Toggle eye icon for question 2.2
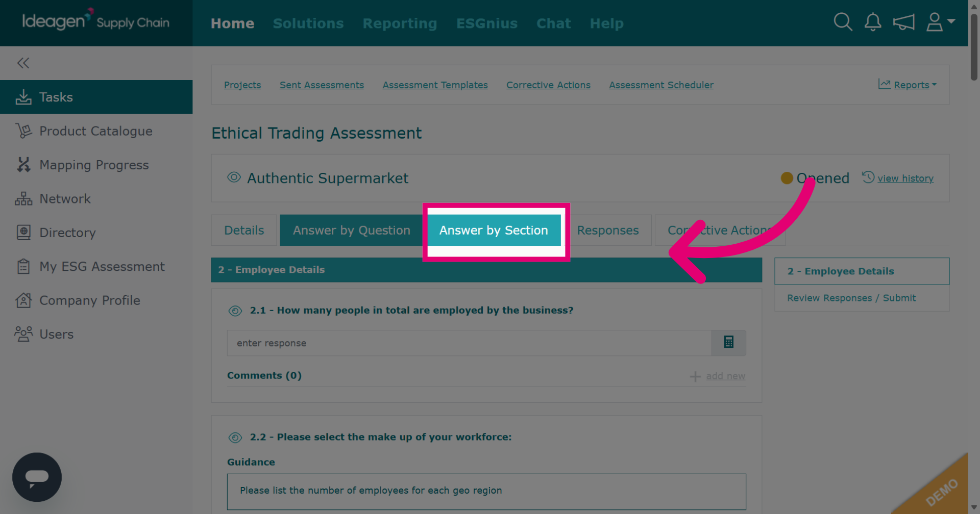 [x=235, y=438]
